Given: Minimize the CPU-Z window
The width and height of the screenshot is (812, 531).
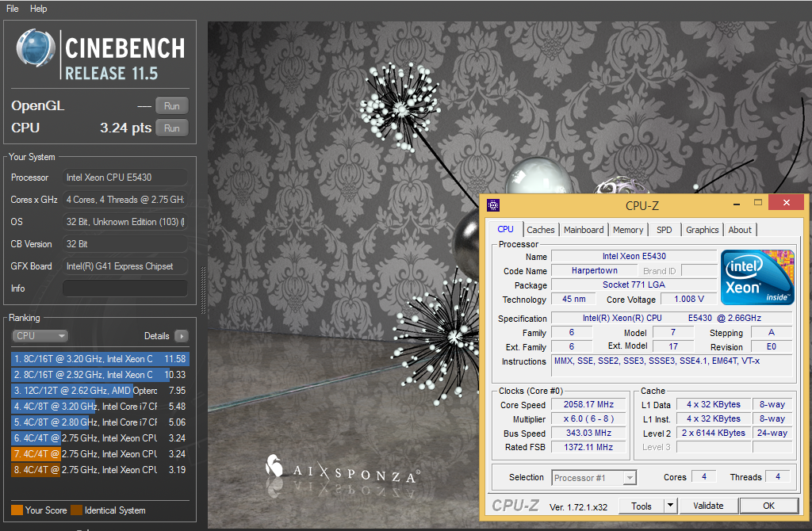Looking at the screenshot, I should (737, 204).
